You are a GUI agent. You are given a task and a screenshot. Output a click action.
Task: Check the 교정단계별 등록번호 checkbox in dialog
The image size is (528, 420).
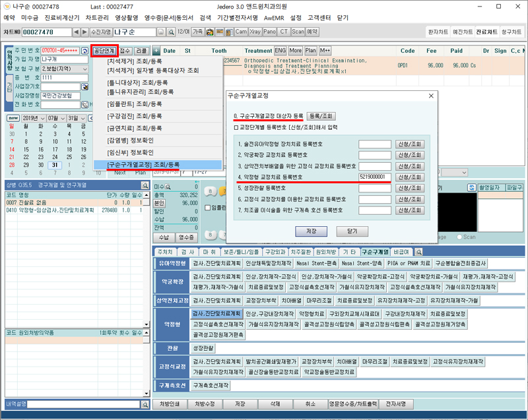[237, 127]
